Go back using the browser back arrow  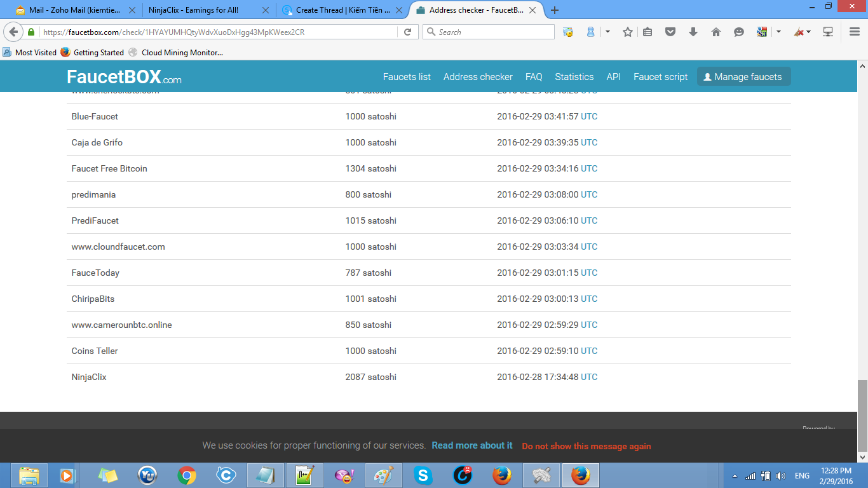click(14, 32)
